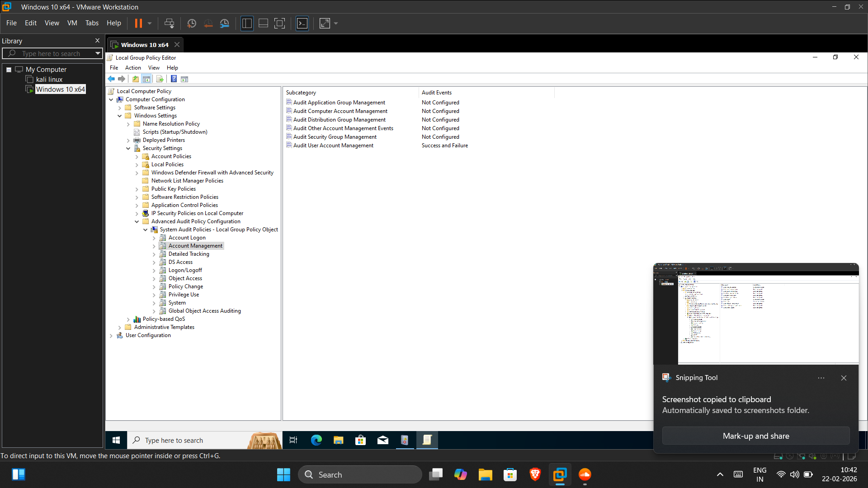Launch Microsoft Edge from guest taskbar

tap(316, 440)
